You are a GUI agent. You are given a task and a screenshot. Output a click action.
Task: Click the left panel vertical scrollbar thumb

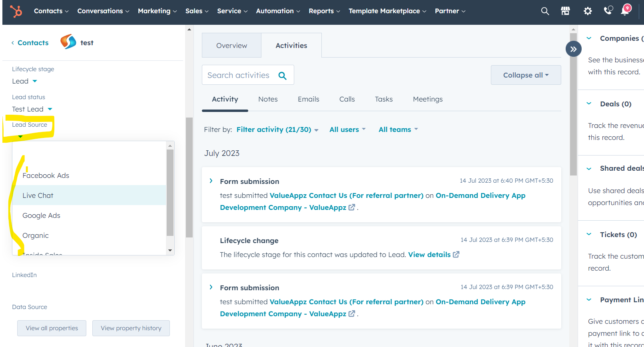click(189, 177)
